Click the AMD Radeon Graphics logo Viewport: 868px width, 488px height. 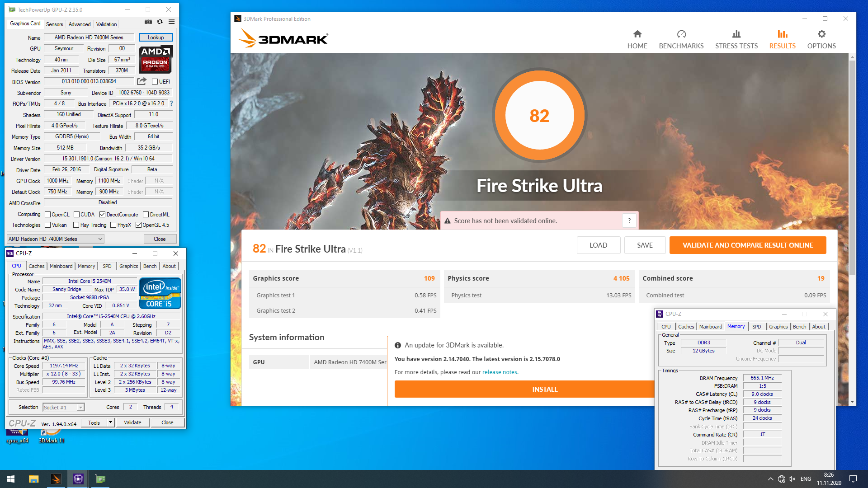click(156, 60)
